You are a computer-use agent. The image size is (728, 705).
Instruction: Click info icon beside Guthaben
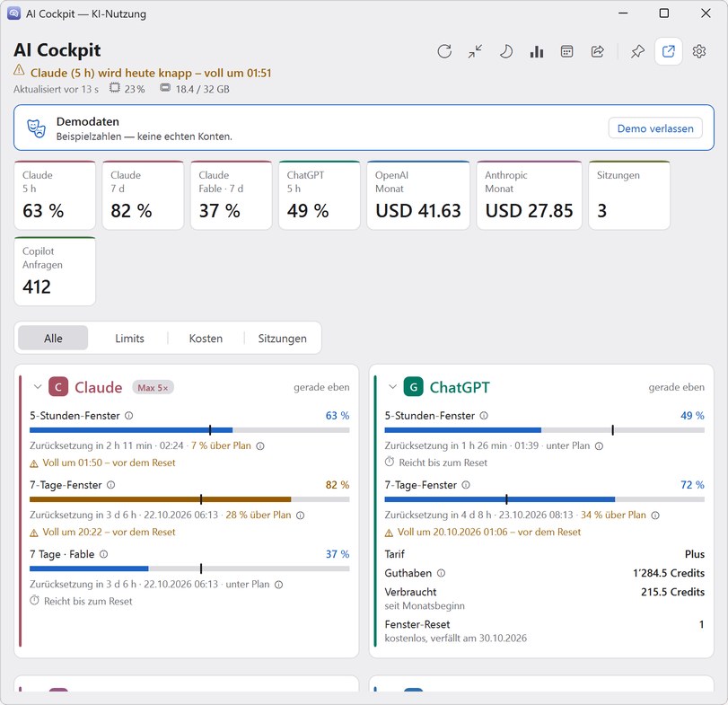(x=441, y=573)
